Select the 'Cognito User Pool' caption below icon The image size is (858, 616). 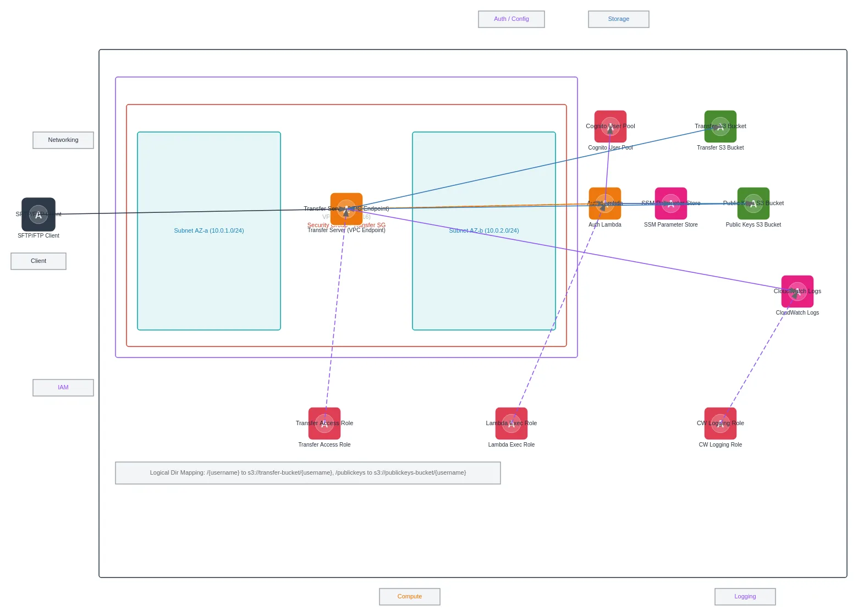[x=610, y=148]
